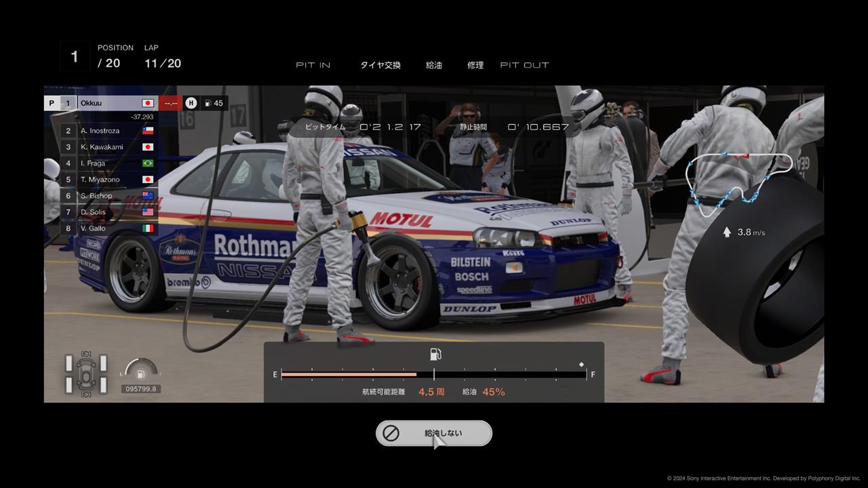The width and height of the screenshot is (868, 488).
Task: Select S. Bishop in the standings
Action: (96, 196)
